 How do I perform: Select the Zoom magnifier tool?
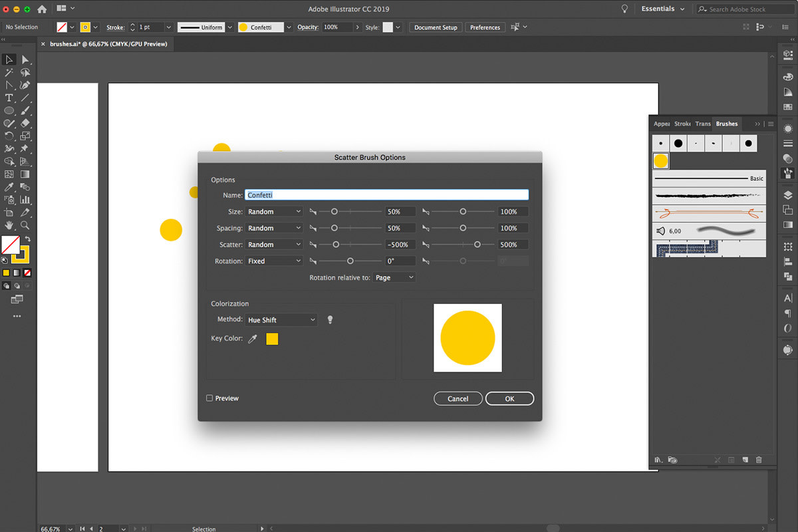(x=25, y=225)
